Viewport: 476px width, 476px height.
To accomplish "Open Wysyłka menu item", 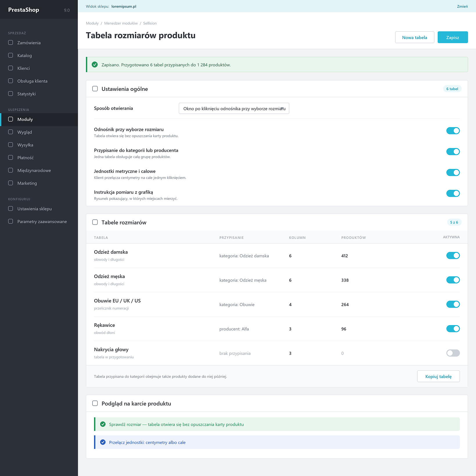I will click(39, 145).
